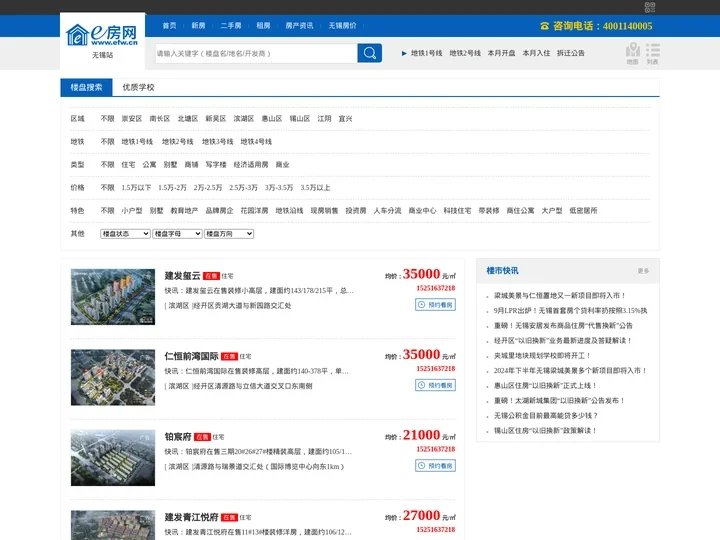Open 首页 in the navigation bar
This screenshot has height=540, width=720.
click(169, 26)
